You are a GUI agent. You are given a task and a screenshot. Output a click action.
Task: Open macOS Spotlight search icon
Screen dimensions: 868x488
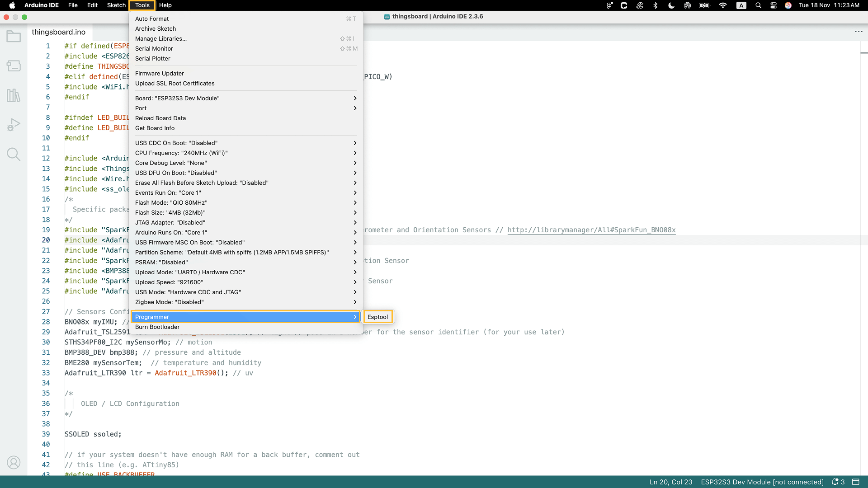(758, 5)
